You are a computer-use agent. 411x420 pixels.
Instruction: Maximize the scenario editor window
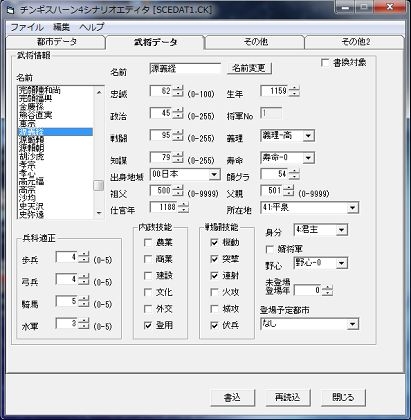pyautogui.click(x=364, y=7)
